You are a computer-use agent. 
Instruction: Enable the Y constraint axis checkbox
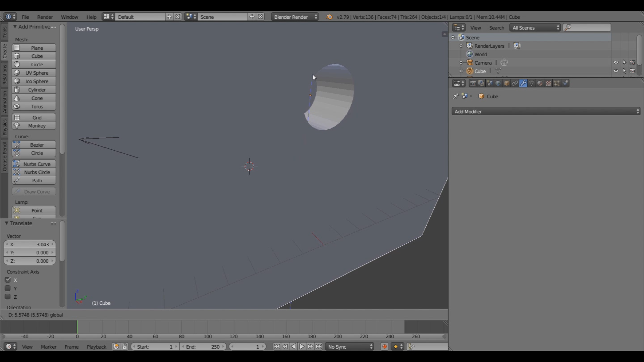(x=8, y=288)
